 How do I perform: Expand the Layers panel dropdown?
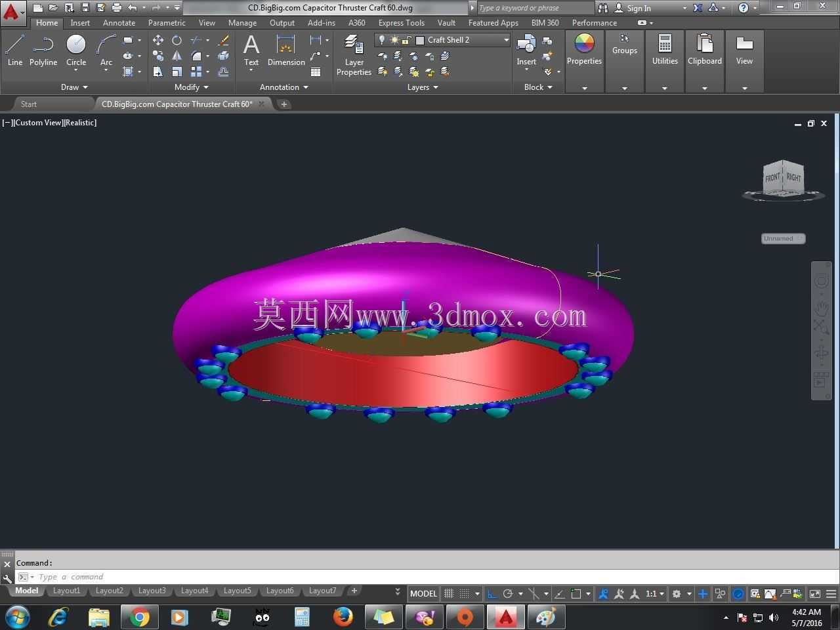tap(423, 87)
